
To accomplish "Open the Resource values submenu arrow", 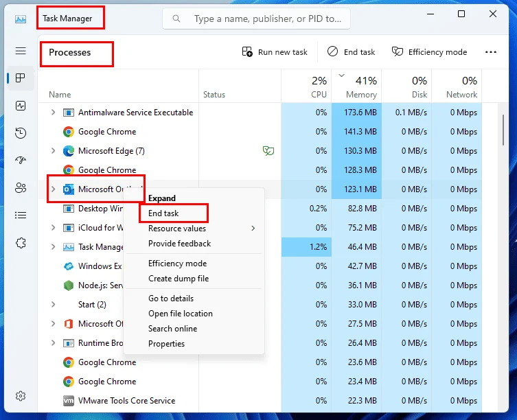I will (253, 228).
